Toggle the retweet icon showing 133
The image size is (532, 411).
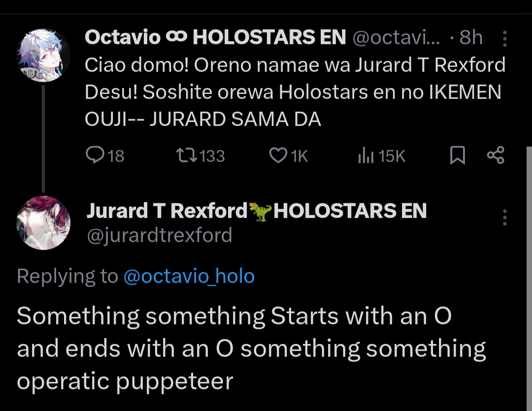tap(187, 156)
